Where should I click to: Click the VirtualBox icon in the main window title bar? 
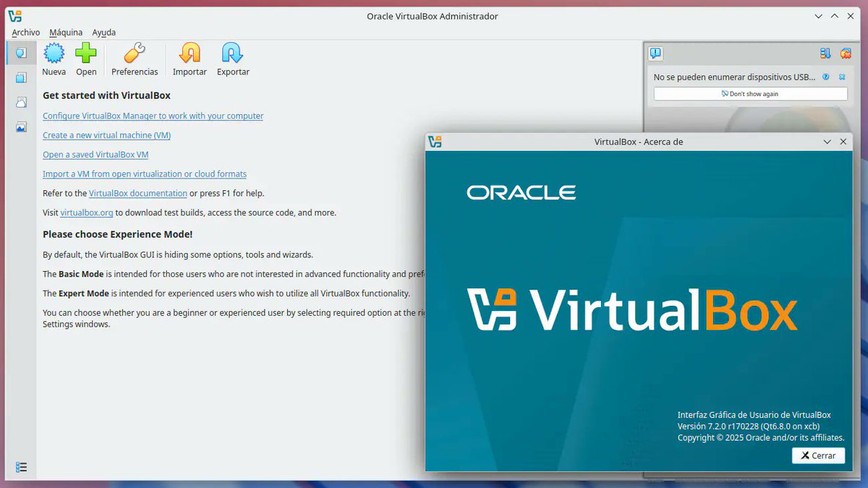[x=14, y=16]
